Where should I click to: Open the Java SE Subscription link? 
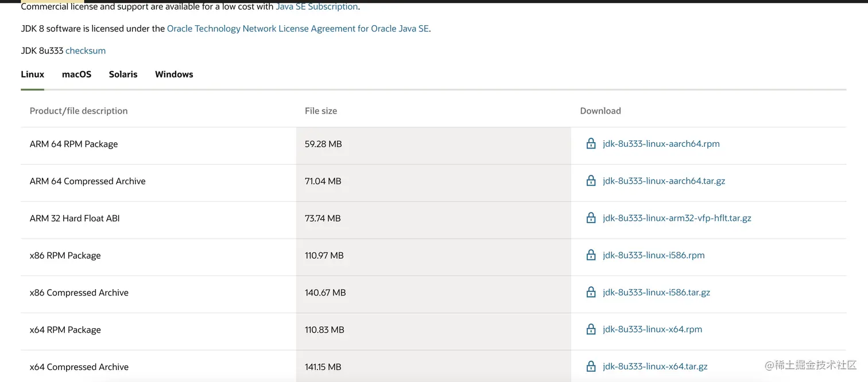click(x=317, y=7)
